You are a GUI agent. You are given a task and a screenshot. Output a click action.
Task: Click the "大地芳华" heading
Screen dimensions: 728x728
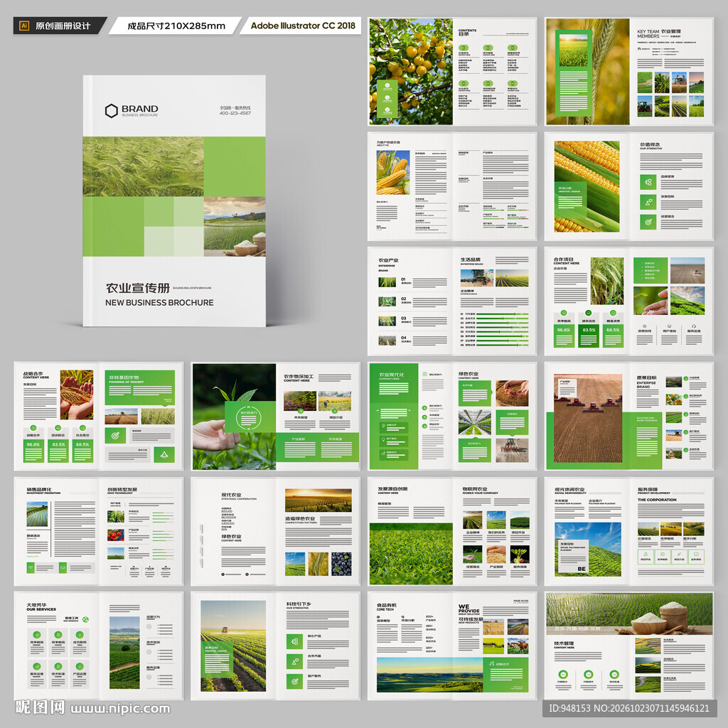[x=36, y=605]
